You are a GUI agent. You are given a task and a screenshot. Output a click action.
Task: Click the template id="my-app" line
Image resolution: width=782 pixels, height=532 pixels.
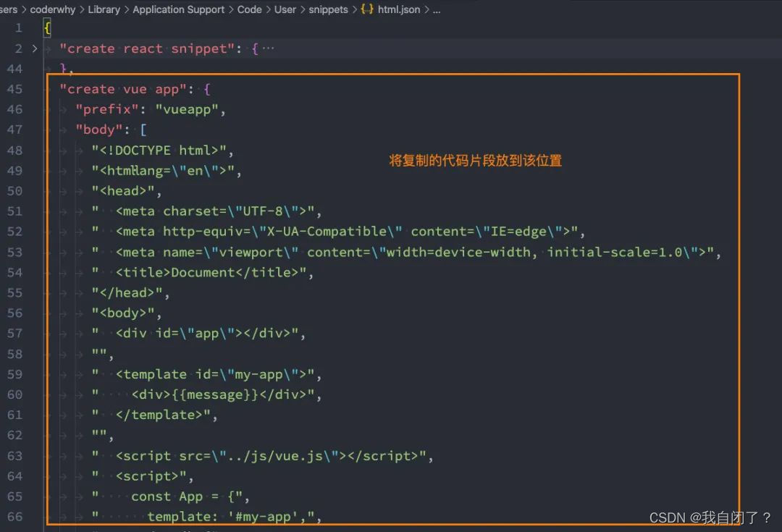point(203,374)
